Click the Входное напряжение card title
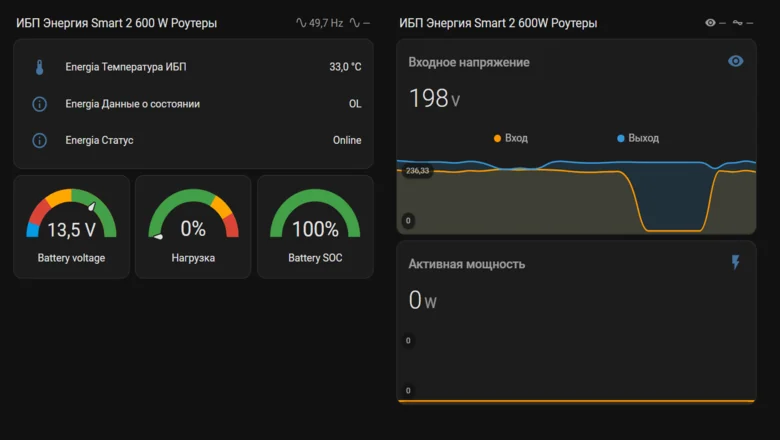Viewport: 780px width, 440px height. 469,62
